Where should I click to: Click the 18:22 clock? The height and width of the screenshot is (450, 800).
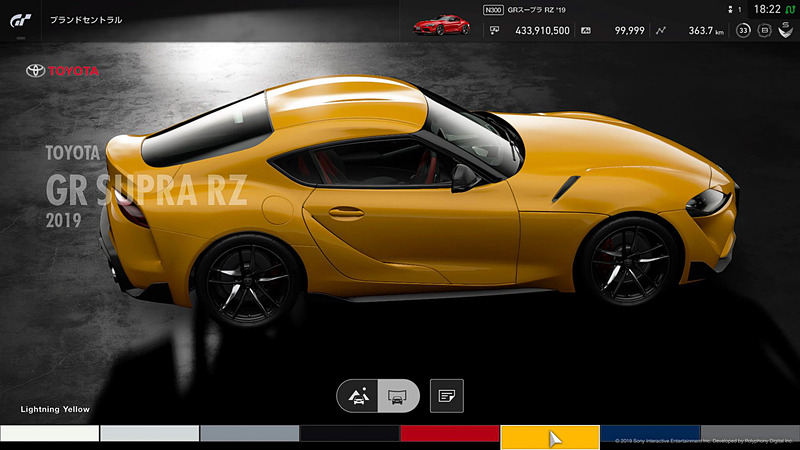[767, 9]
